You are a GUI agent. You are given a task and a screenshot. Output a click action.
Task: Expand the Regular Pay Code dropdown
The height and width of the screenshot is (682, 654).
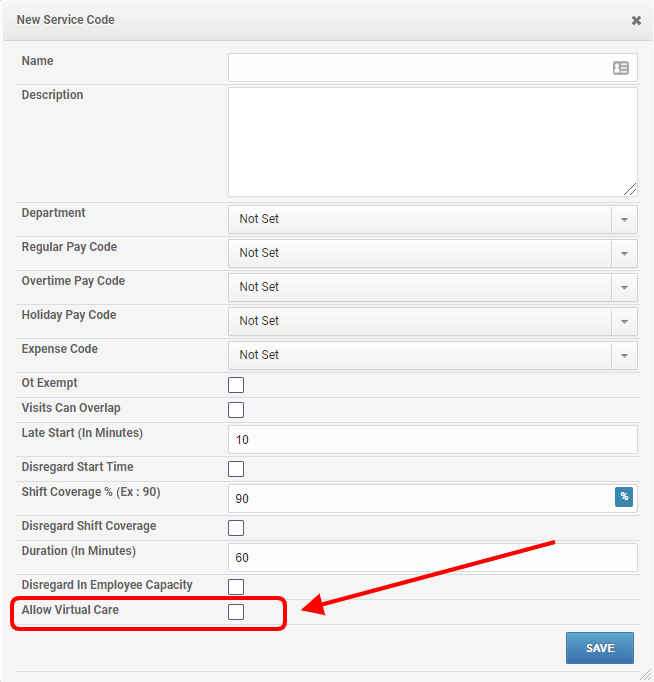[x=432, y=253]
